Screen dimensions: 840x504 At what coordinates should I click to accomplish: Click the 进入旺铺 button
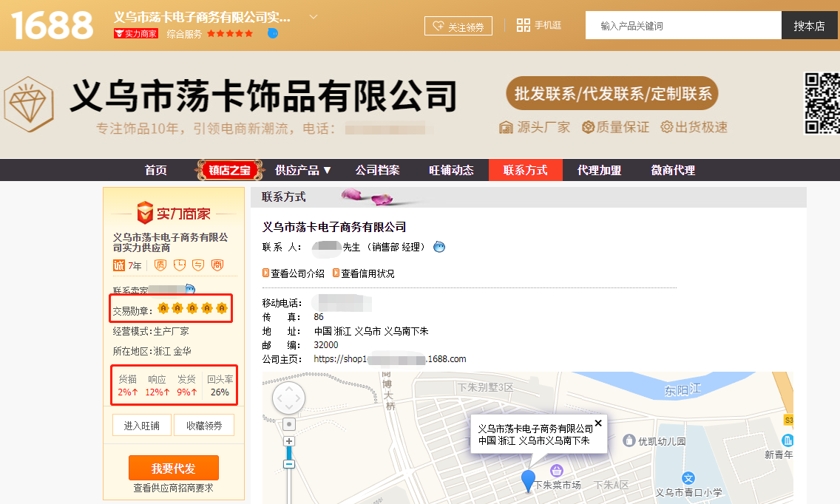142,425
